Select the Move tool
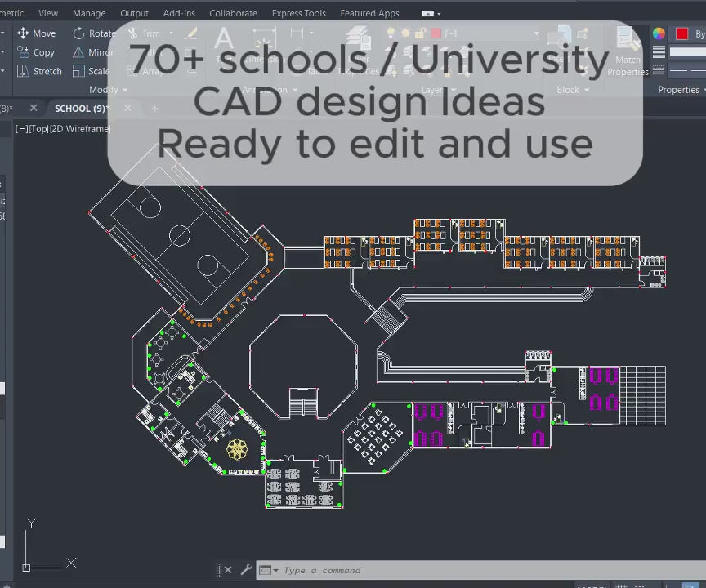The width and height of the screenshot is (706, 588). pyautogui.click(x=36, y=33)
